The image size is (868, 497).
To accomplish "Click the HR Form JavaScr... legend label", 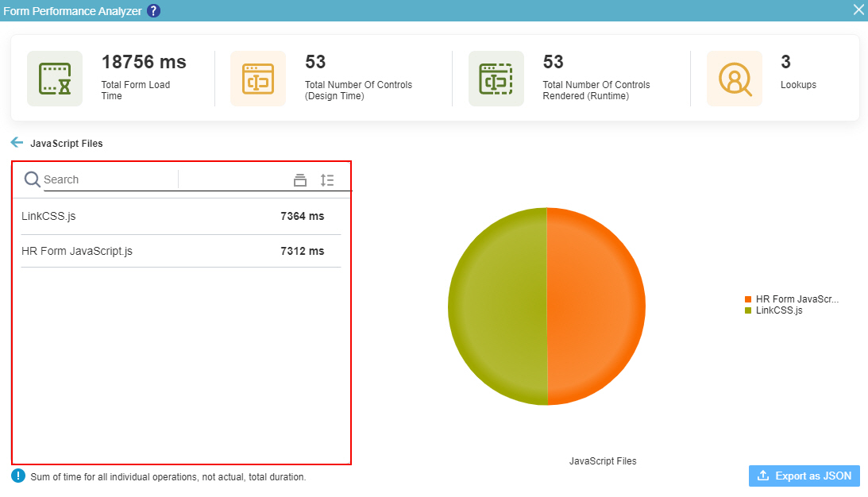I will coord(797,299).
